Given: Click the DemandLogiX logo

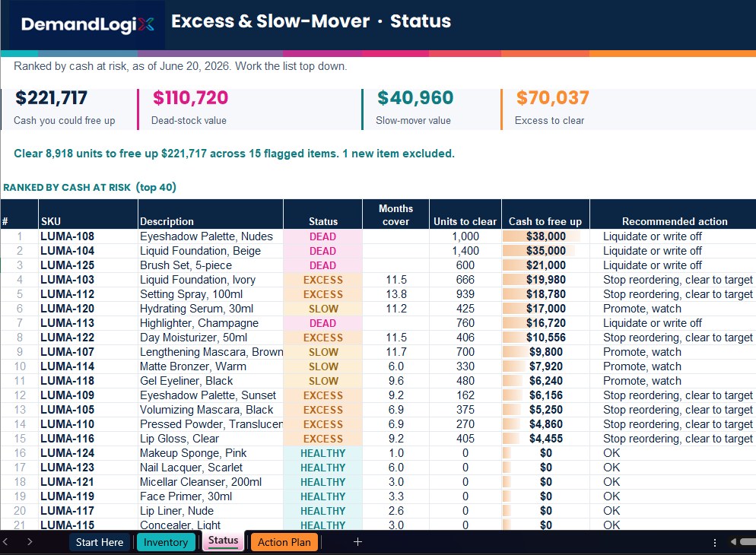Looking at the screenshot, I should point(87,24).
